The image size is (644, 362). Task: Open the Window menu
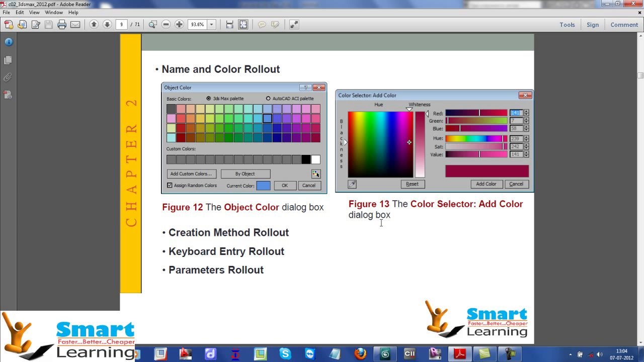coord(54,12)
